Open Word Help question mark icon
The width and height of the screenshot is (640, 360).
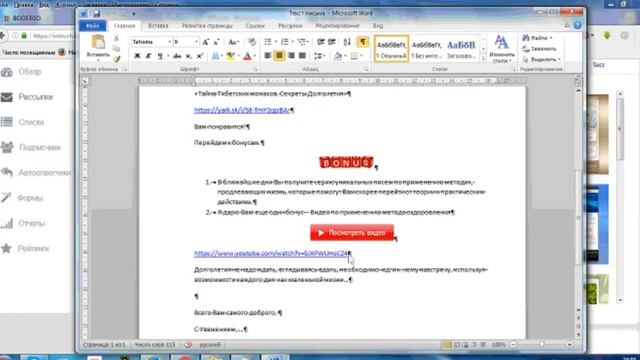pyautogui.click(x=577, y=25)
